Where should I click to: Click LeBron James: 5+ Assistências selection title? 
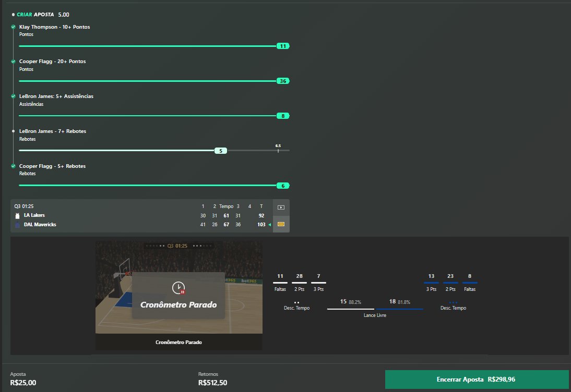click(x=56, y=96)
